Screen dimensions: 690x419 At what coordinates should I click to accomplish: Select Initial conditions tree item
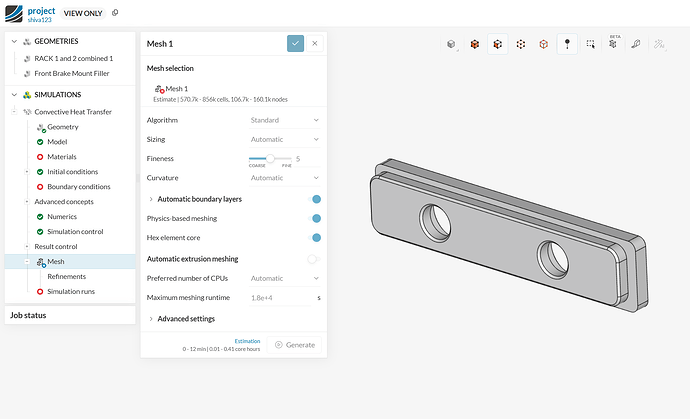[x=73, y=172]
